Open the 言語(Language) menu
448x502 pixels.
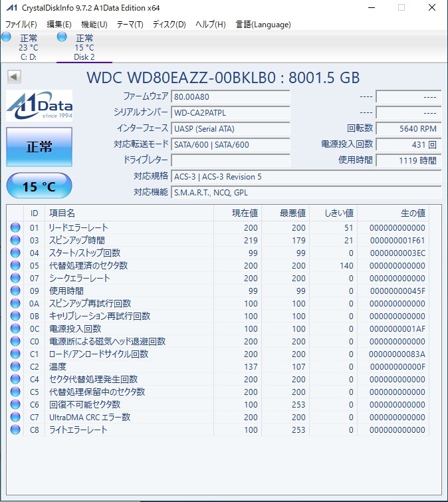[x=263, y=25]
